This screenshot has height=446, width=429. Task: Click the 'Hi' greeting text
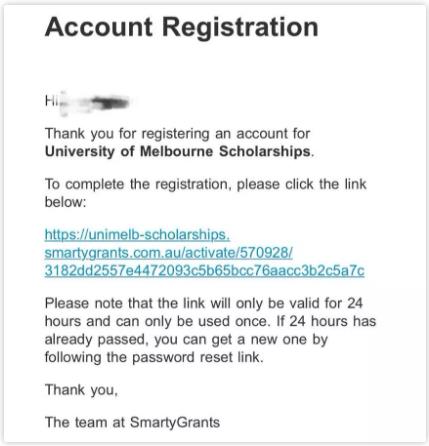click(x=50, y=100)
